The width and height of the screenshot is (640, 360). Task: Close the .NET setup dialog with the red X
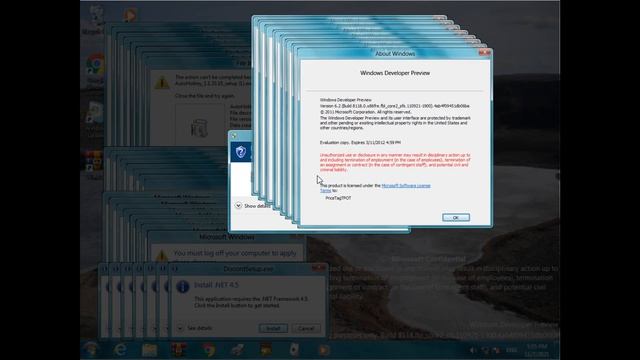(x=318, y=268)
